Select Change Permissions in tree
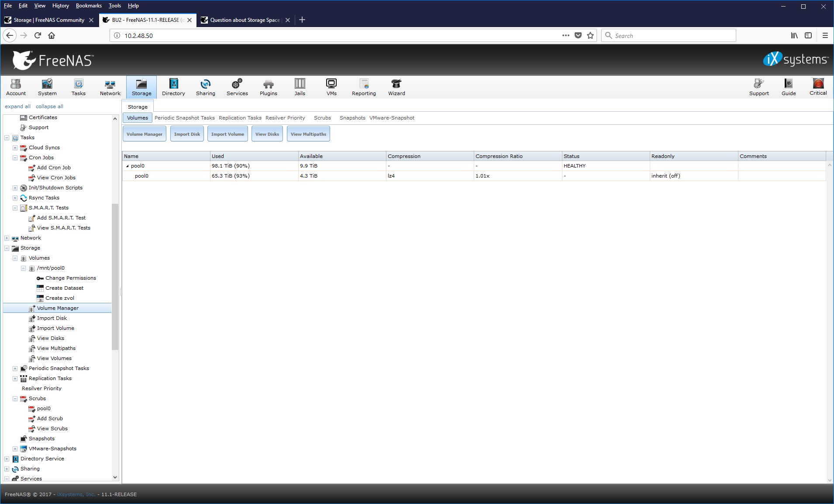834x504 pixels. 70,278
